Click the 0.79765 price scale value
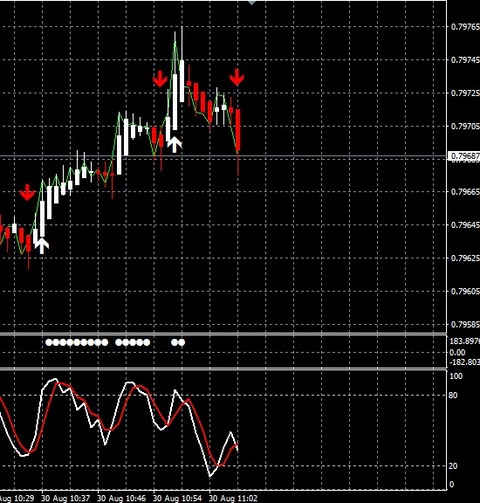The width and height of the screenshot is (480, 503). [x=465, y=27]
